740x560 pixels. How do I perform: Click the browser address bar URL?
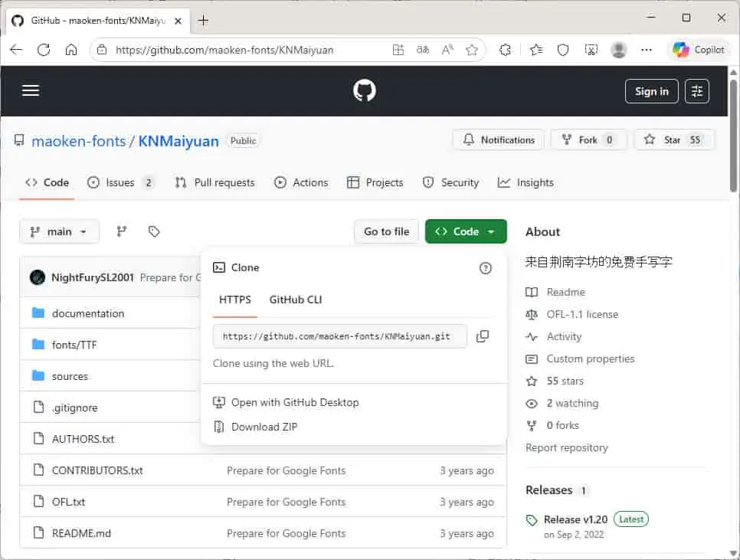pyautogui.click(x=224, y=50)
